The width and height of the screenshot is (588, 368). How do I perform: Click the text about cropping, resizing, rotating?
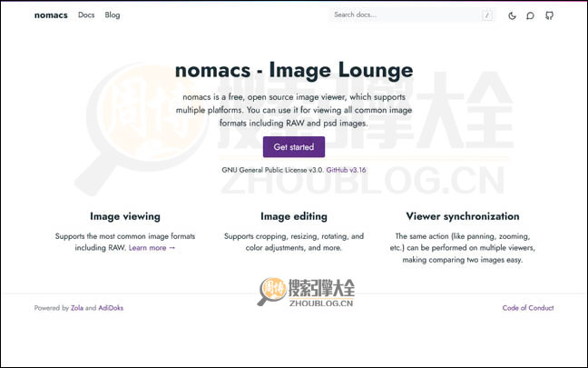294,242
